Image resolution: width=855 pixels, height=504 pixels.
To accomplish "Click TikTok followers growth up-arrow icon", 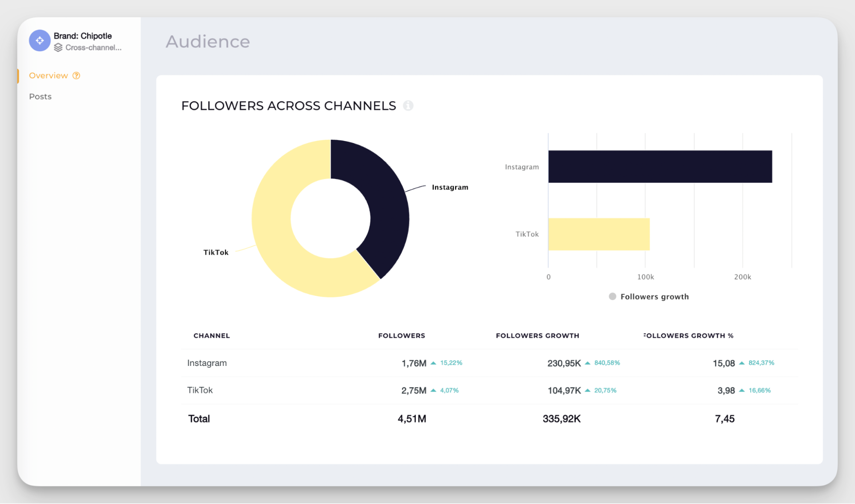I will pos(588,390).
